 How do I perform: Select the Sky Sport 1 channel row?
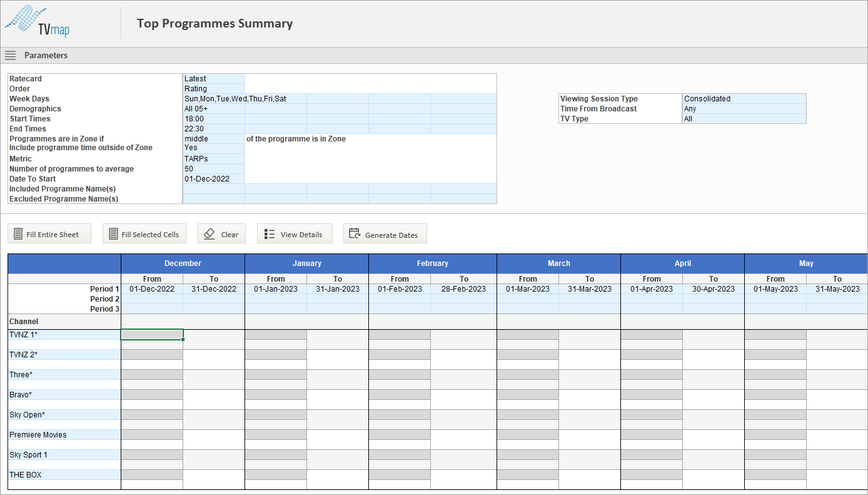(x=64, y=454)
